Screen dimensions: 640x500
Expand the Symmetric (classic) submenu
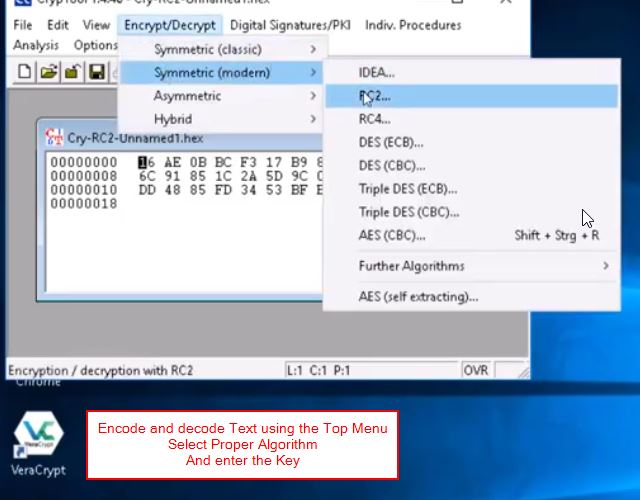point(222,49)
